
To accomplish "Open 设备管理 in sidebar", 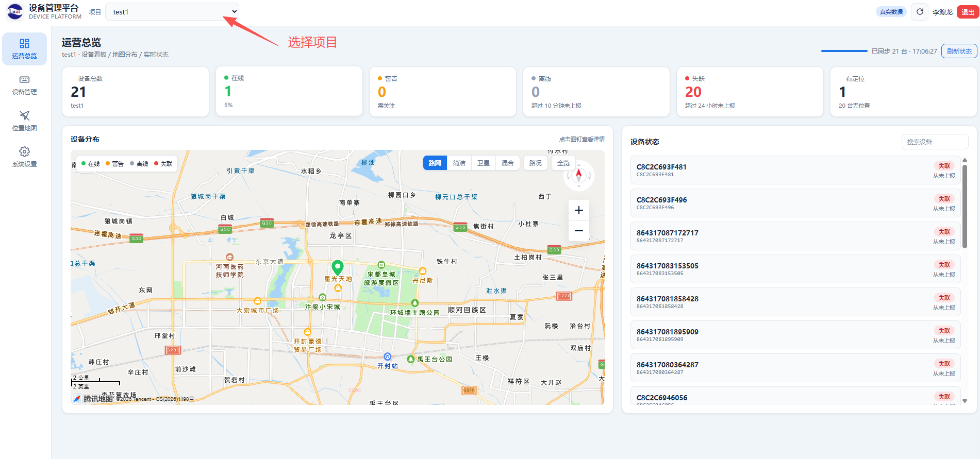I will point(24,86).
